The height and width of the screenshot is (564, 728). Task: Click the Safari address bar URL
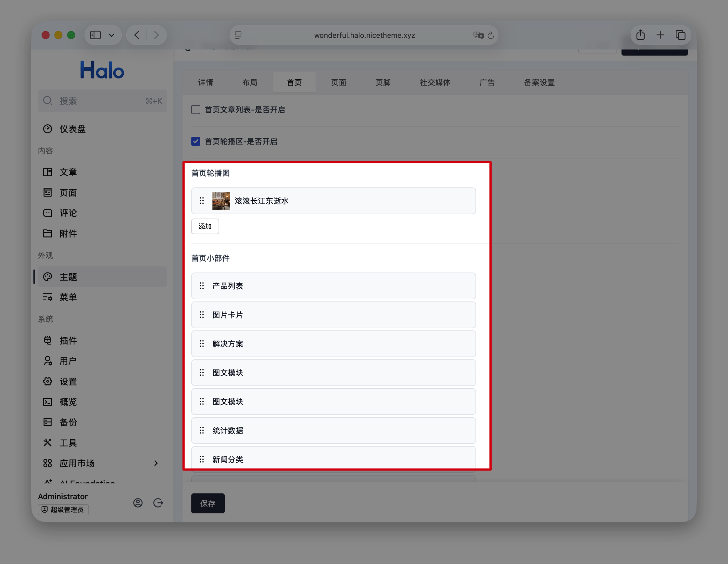364,35
